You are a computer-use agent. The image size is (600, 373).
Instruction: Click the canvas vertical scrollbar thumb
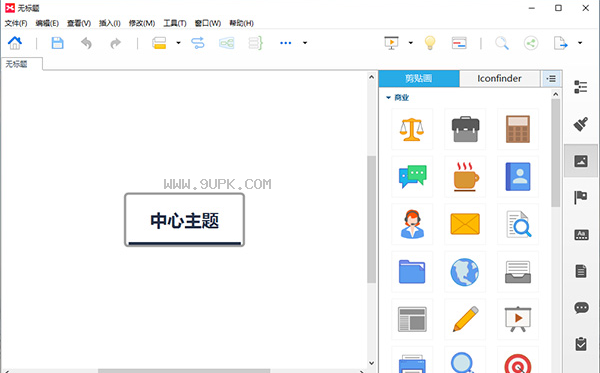pos(371,219)
